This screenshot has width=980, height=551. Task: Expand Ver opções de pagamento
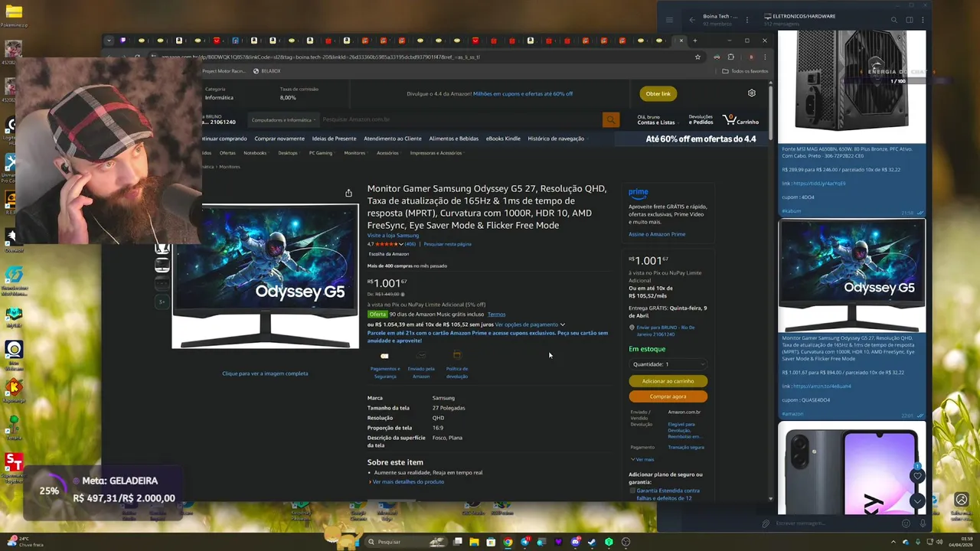[530, 324]
